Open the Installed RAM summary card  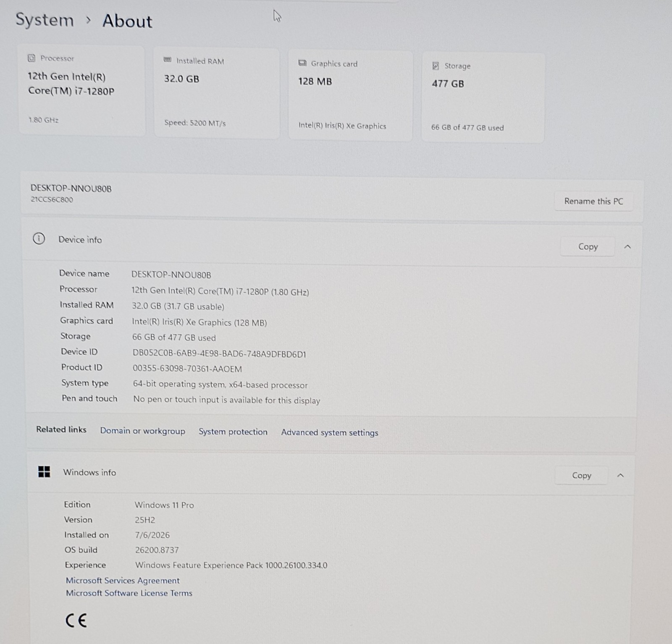217,93
